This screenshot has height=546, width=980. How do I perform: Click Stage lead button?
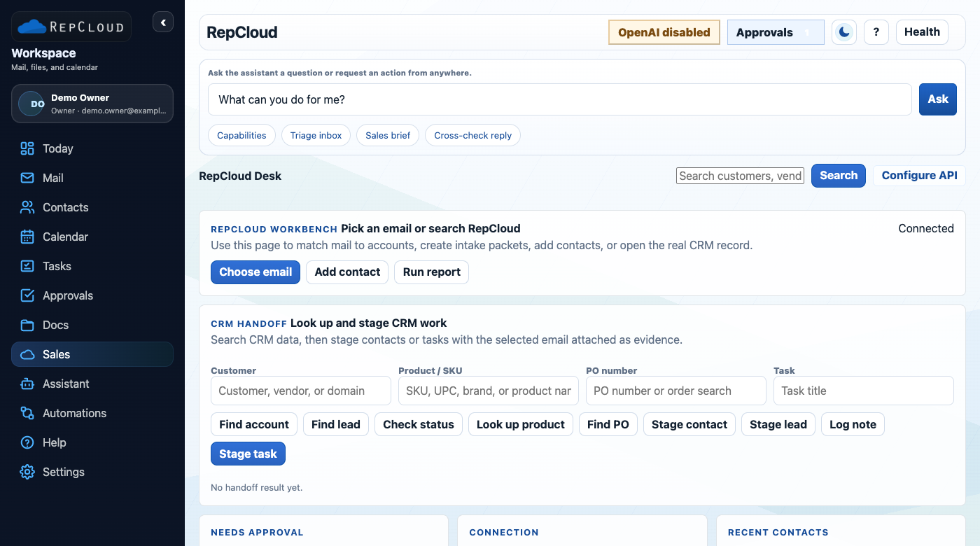tap(778, 424)
